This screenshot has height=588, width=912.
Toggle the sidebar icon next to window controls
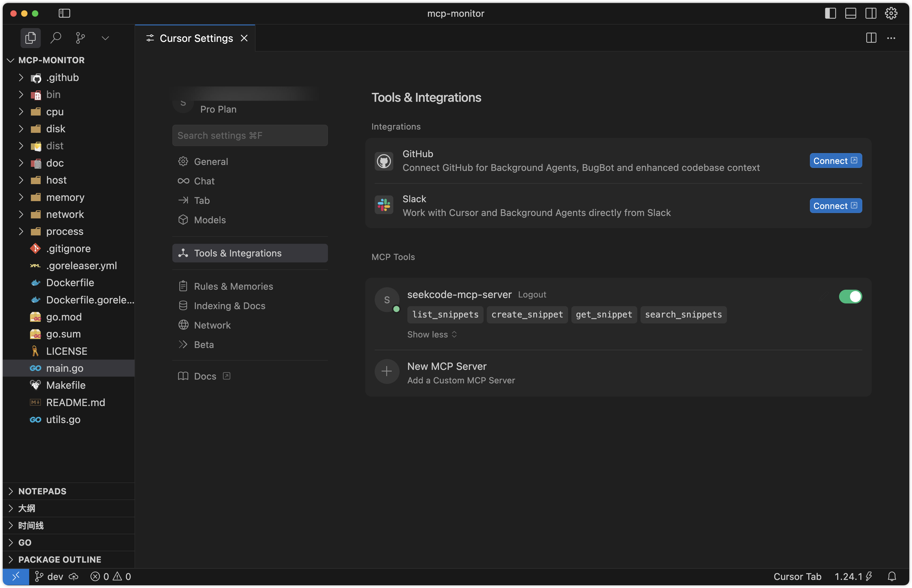64,13
